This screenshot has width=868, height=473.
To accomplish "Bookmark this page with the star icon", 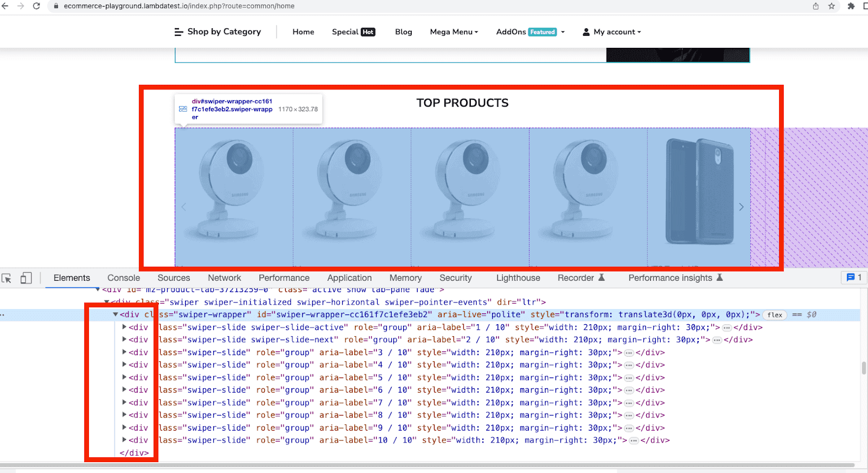I will point(832,6).
